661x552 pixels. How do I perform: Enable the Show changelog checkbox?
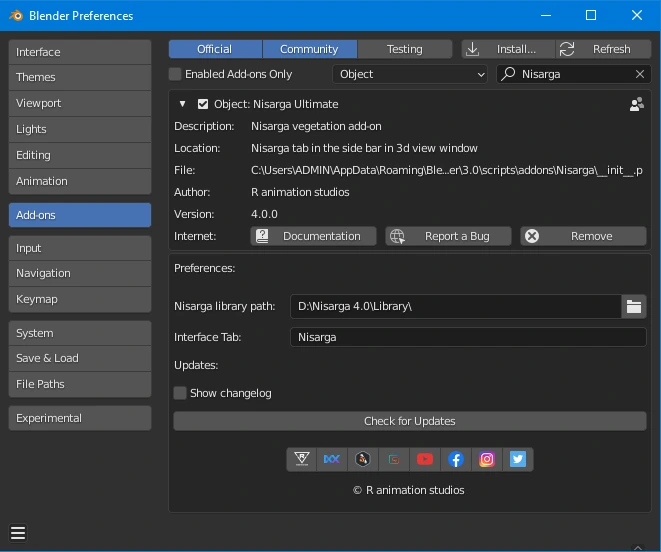click(180, 393)
